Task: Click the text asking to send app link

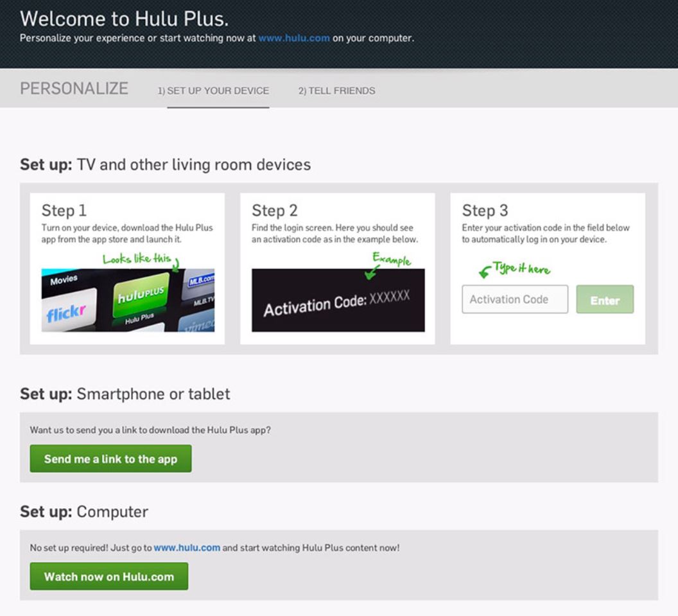Action: (x=150, y=430)
